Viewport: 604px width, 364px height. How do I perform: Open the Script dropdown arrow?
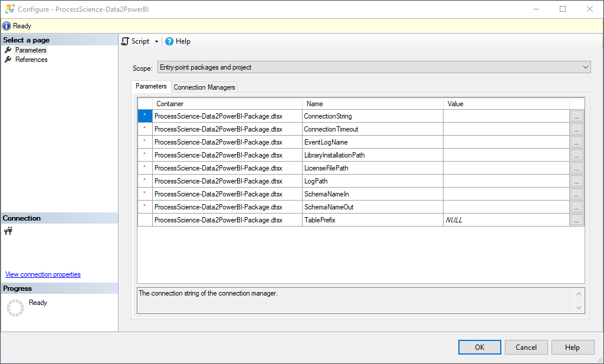[156, 42]
